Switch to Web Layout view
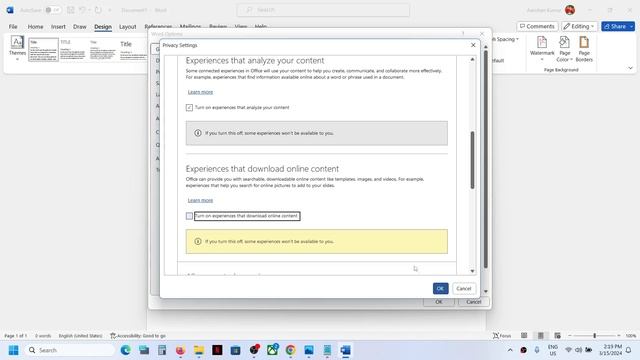The image size is (640, 360). tap(557, 336)
